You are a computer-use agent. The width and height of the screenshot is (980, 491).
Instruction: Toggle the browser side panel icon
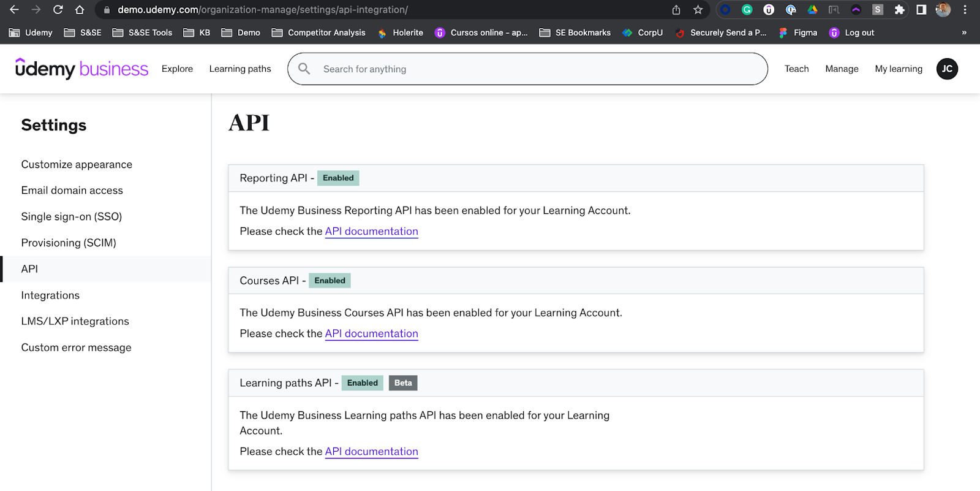click(x=921, y=10)
